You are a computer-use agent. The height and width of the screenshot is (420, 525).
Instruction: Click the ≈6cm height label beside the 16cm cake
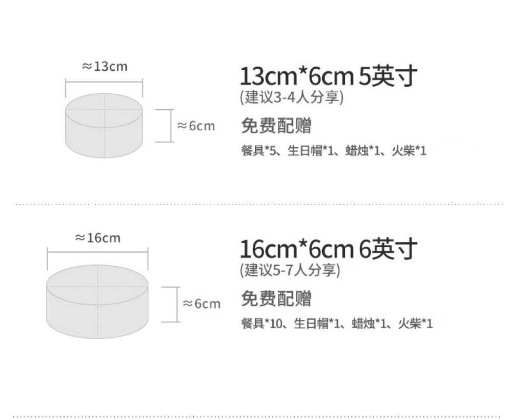click(x=201, y=304)
